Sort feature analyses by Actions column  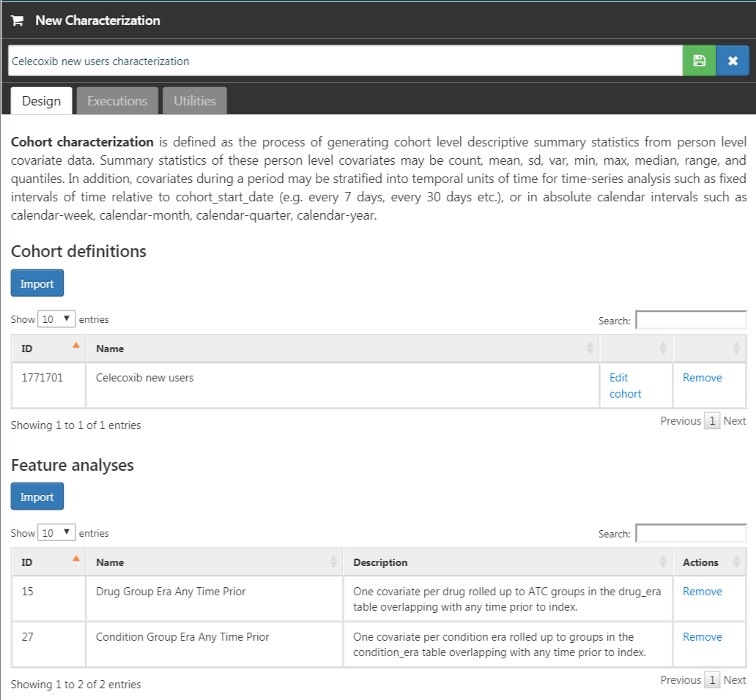point(709,562)
